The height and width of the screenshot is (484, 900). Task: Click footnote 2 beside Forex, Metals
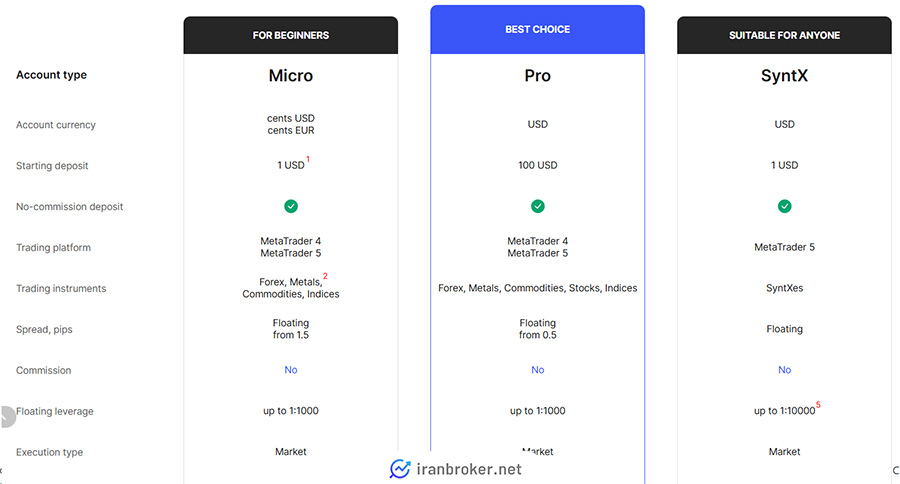(325, 276)
